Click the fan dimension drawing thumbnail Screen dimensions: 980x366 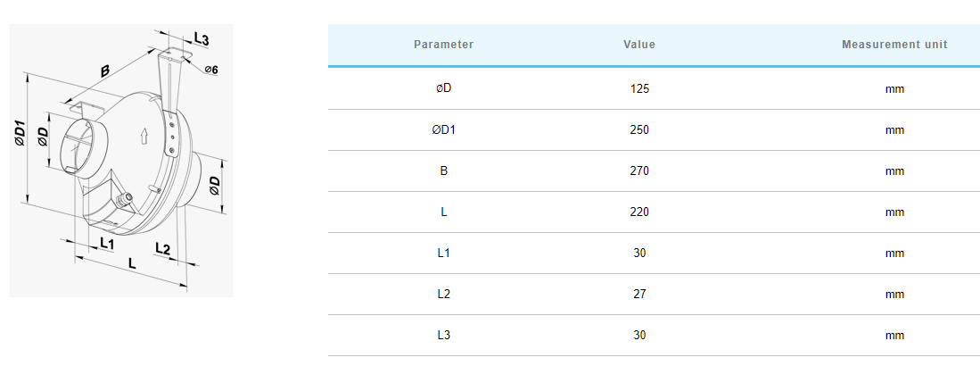[x=121, y=160]
